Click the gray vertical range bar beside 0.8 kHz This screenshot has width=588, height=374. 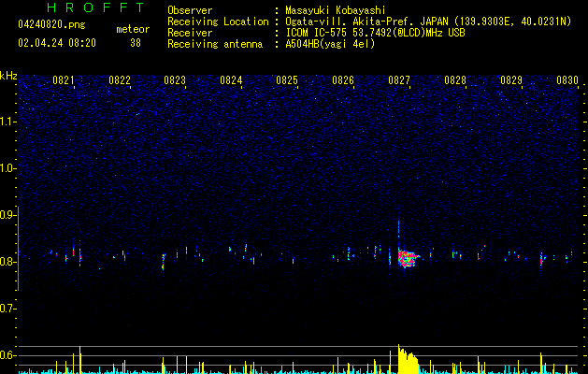click(x=19, y=249)
